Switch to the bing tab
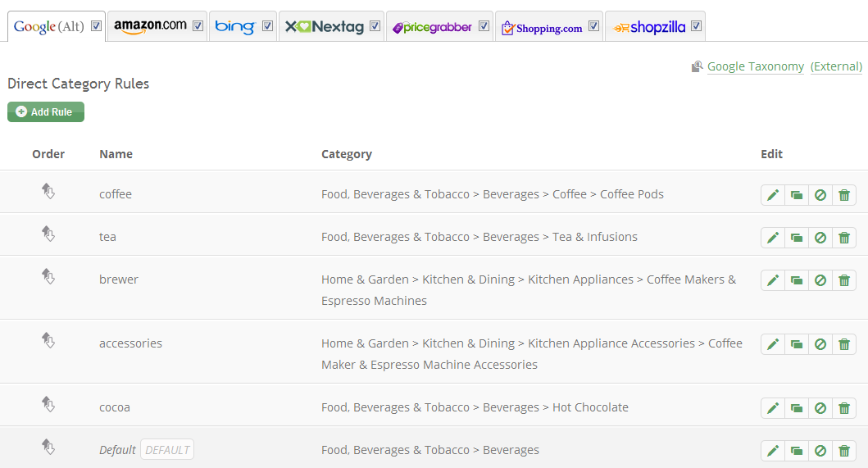The height and width of the screenshot is (468, 868). [x=234, y=26]
